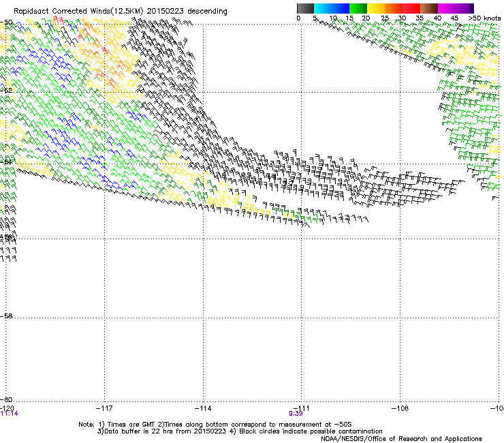The width and height of the screenshot is (504, 443).
Task: Click the magenta 40-45 knots legend swatch
Action: pyautogui.click(x=447, y=9)
